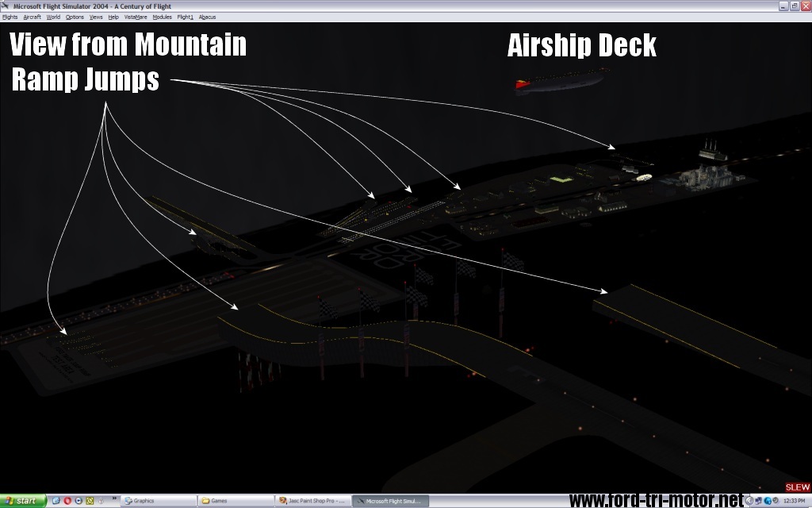Expand the quick launch overflow chevron
812x508 pixels.
114,499
